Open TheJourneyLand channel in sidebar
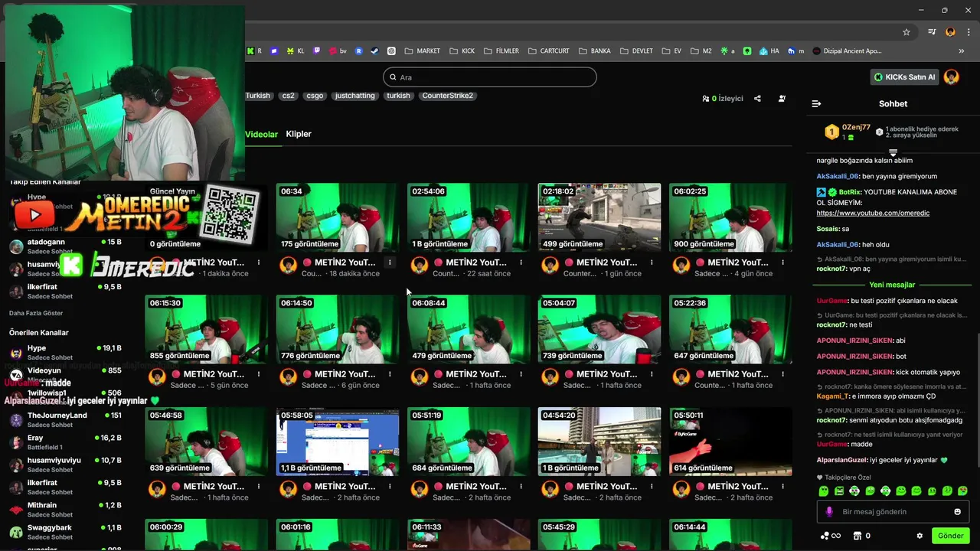 point(65,420)
